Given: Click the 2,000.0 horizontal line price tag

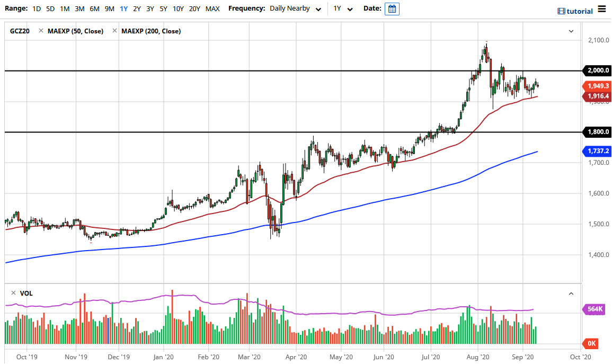Looking at the screenshot, I should (597, 70).
